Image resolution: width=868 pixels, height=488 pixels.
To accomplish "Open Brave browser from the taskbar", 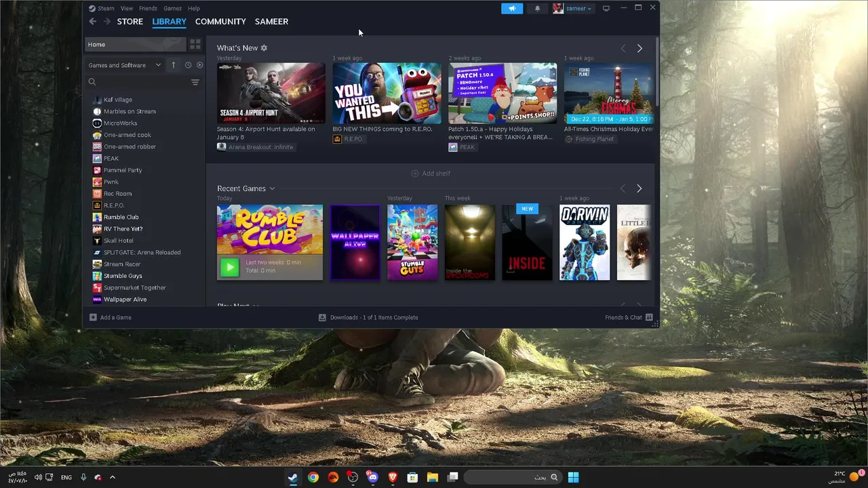I will click(x=393, y=477).
